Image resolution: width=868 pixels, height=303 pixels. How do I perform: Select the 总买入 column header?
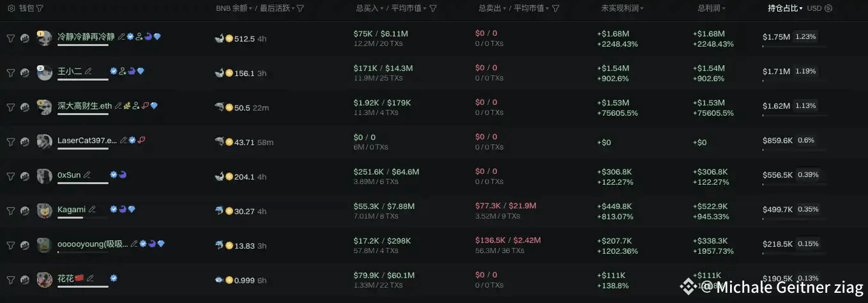[x=368, y=8]
